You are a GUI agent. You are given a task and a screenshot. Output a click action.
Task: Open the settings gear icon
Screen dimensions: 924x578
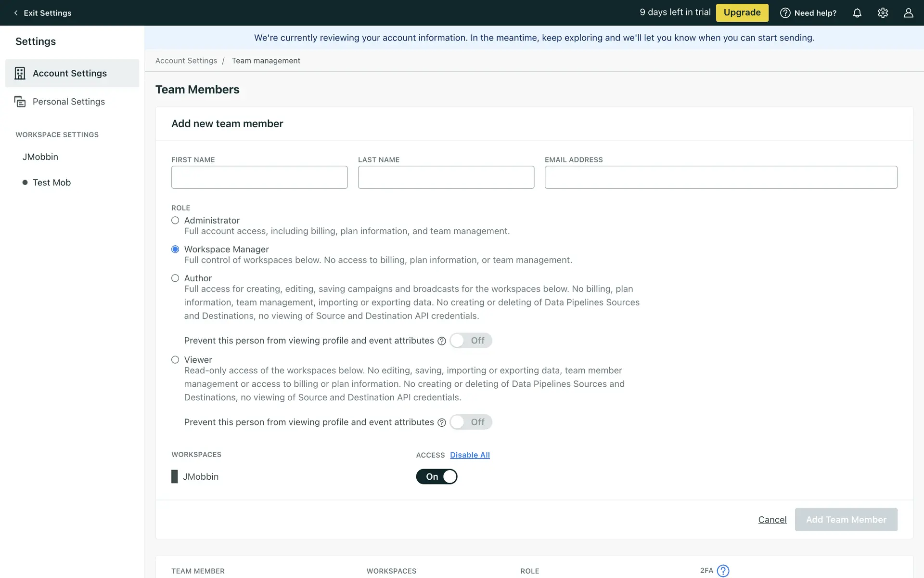coord(883,13)
